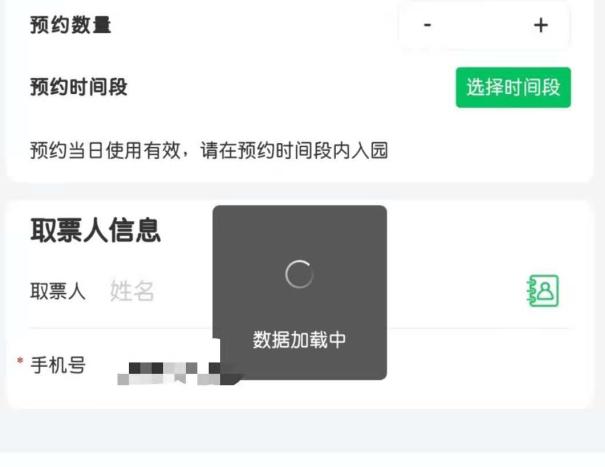The image size is (605, 467).
Task: Click the 取票人 field label
Action: (x=58, y=291)
